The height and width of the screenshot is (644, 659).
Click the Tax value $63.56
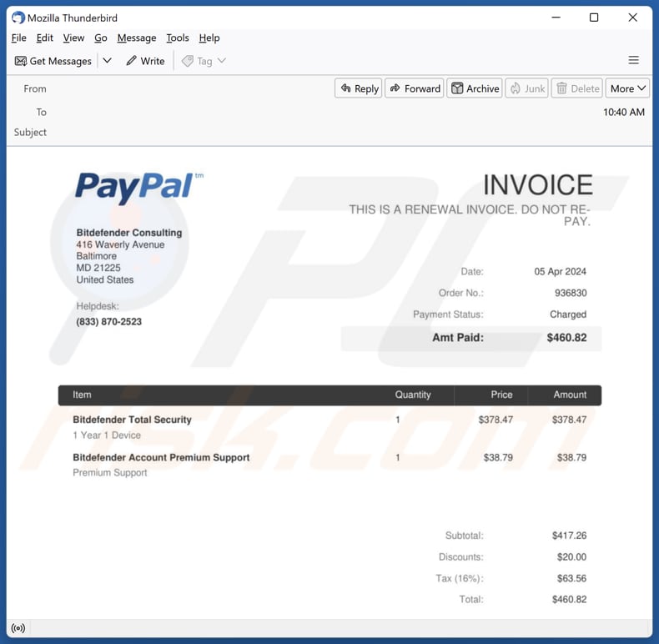click(571, 578)
